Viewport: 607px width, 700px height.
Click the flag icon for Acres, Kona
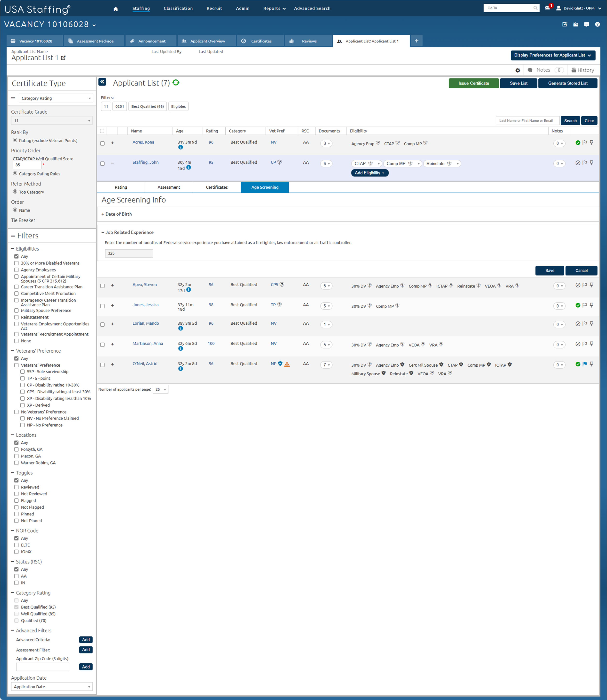[x=585, y=143]
